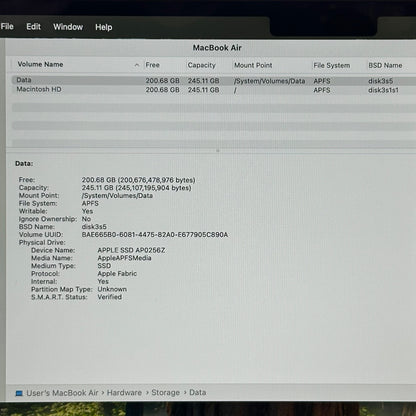Sort by Volume Name column header
Screen dimensions: 416x416
pos(40,64)
